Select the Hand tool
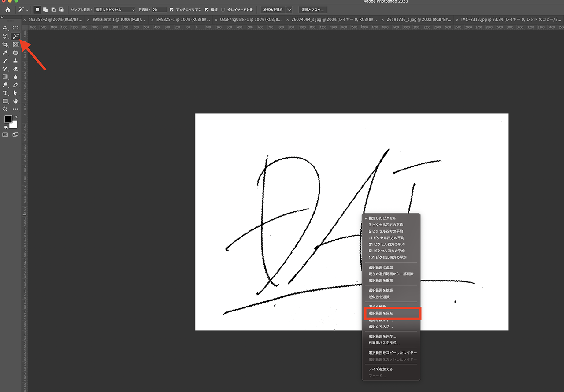Viewport: 564px width, 392px height. pos(15,101)
